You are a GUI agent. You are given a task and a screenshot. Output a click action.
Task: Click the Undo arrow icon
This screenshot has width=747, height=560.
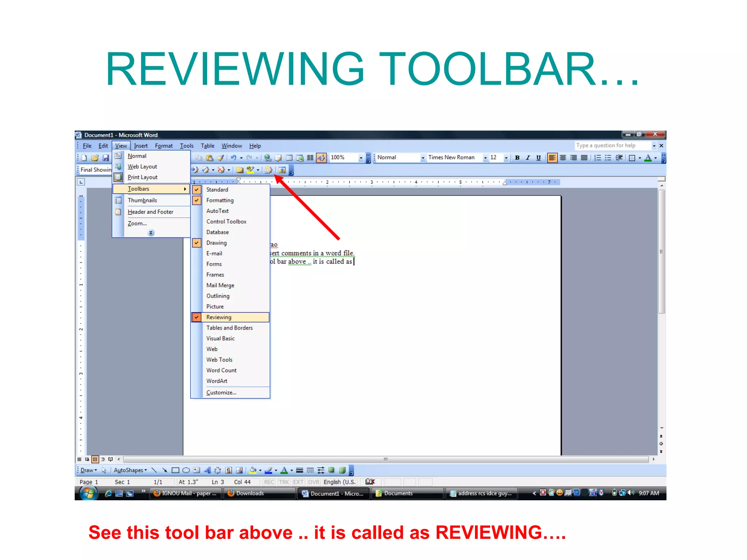tap(233, 158)
